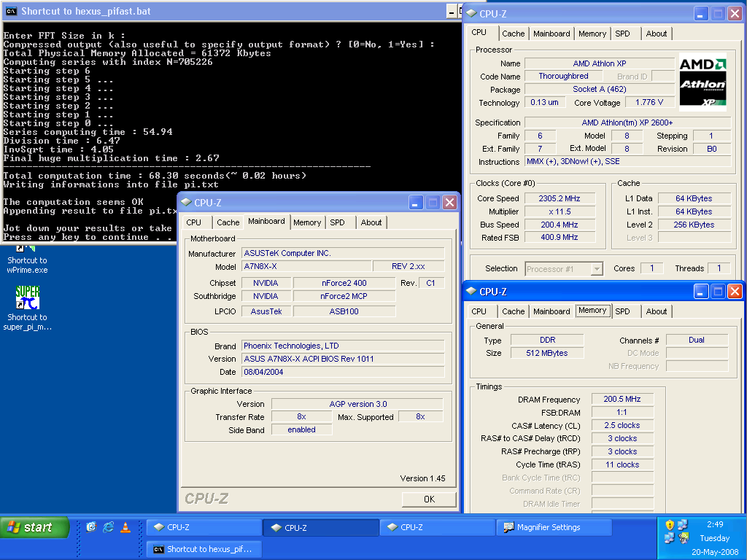This screenshot has height=560, width=747.
Task: Open the Memory tab in the Mainboard CPU-Z window
Action: 307,222
